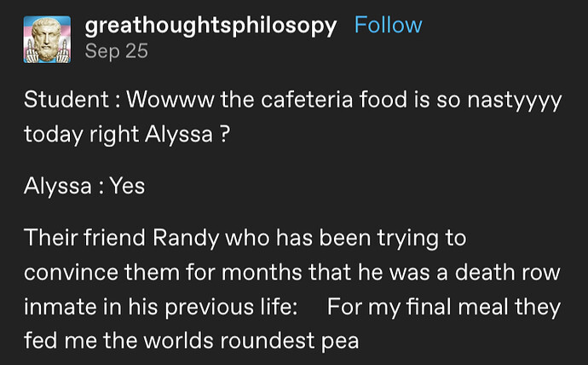
Task: Select the 'Alyssa : Yes' line
Action: point(84,186)
